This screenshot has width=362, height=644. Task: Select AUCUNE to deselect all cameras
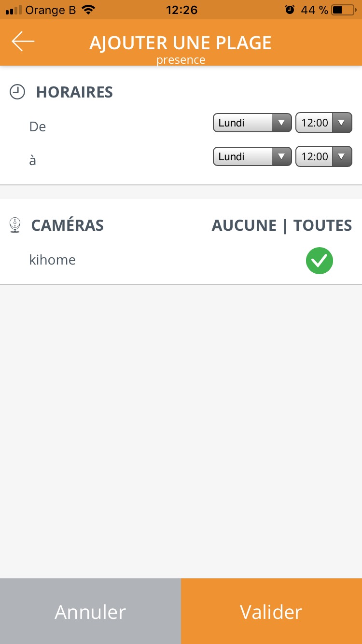(244, 225)
